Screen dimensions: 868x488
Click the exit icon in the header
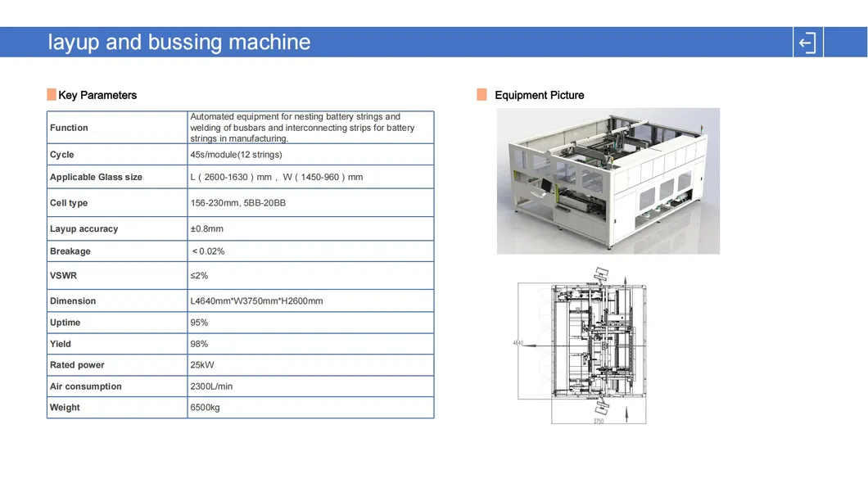pos(807,43)
